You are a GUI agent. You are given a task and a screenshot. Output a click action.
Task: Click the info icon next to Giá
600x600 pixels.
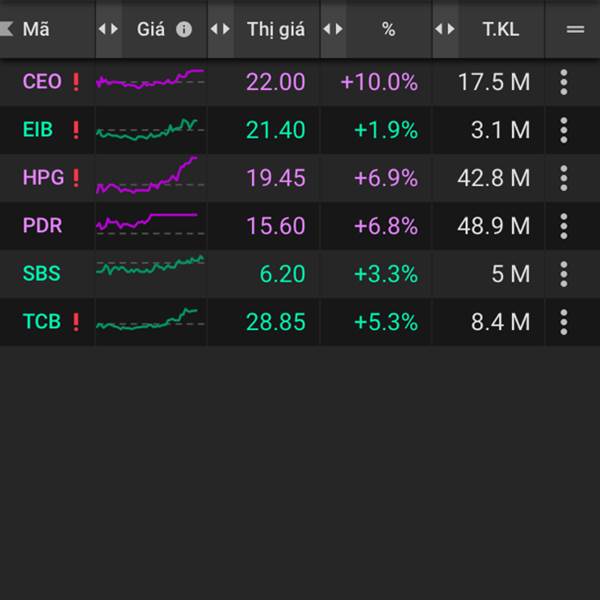184,29
